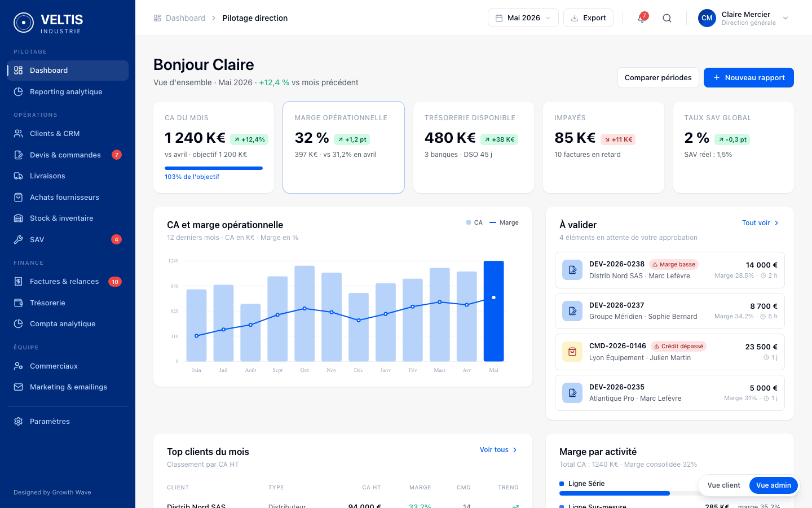The width and height of the screenshot is (812, 508).
Task: Click the Trésorerie wallet icon
Action: (x=19, y=303)
